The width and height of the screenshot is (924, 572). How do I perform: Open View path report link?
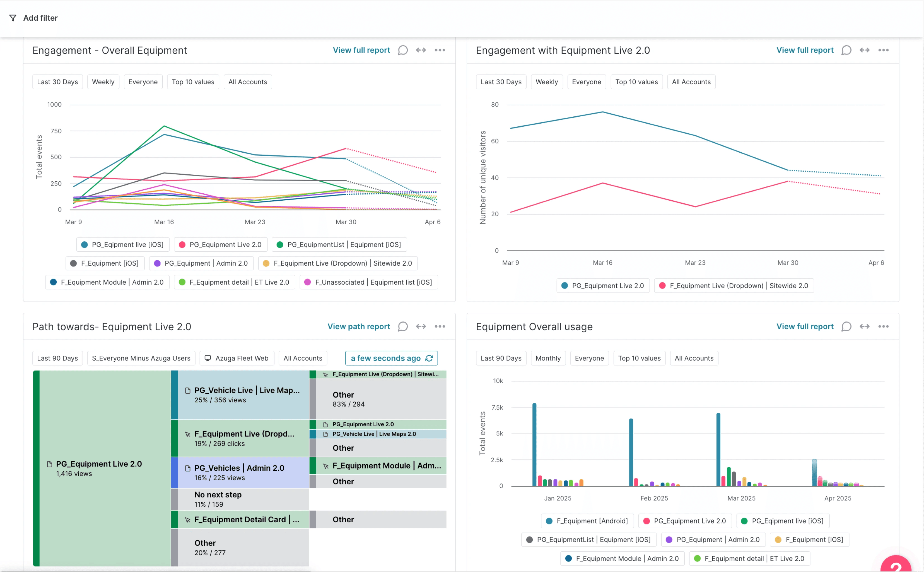tap(358, 326)
